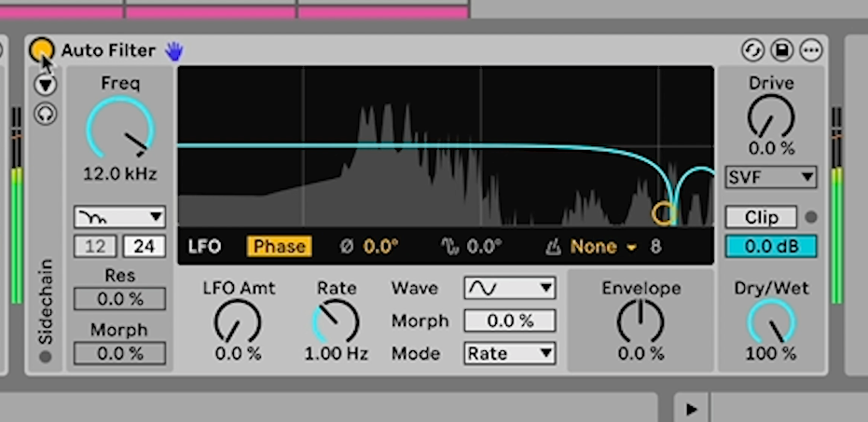Select the LFO tab in display
This screenshot has height=422, width=868.
[x=204, y=247]
